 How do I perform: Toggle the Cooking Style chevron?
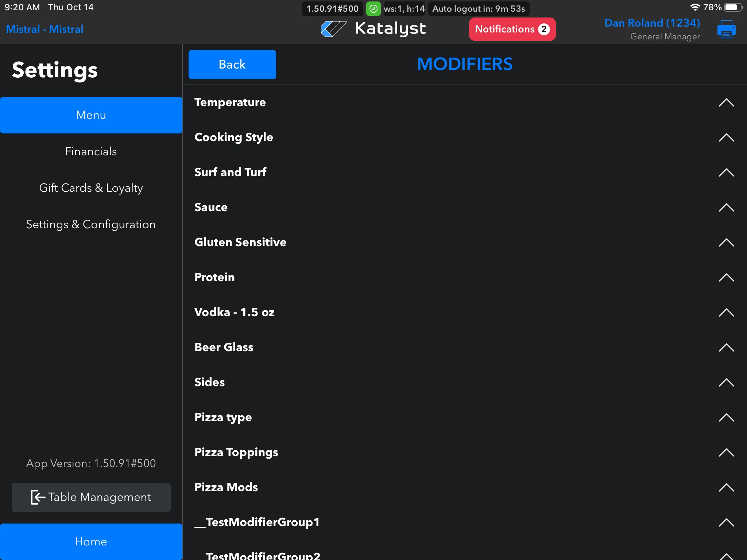coord(726,137)
